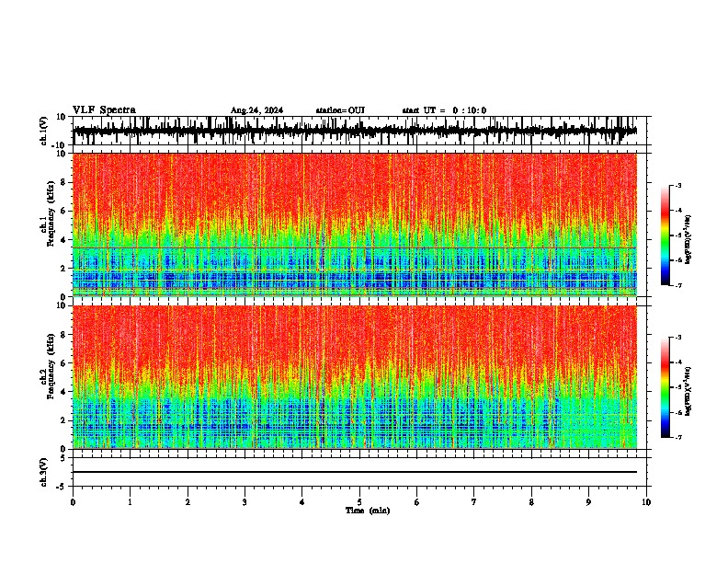
Task: Click the 'station=OUI' header label
Action: (x=340, y=110)
